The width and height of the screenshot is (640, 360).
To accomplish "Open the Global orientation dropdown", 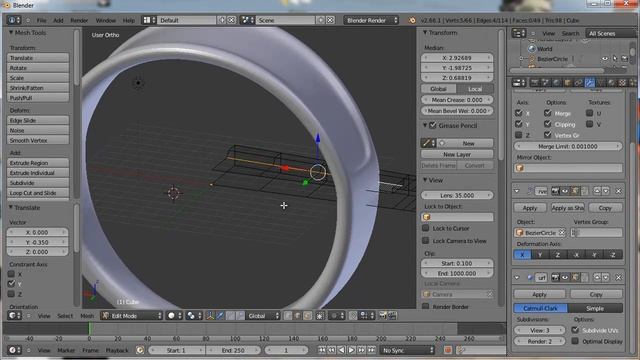I will click(x=263, y=316).
